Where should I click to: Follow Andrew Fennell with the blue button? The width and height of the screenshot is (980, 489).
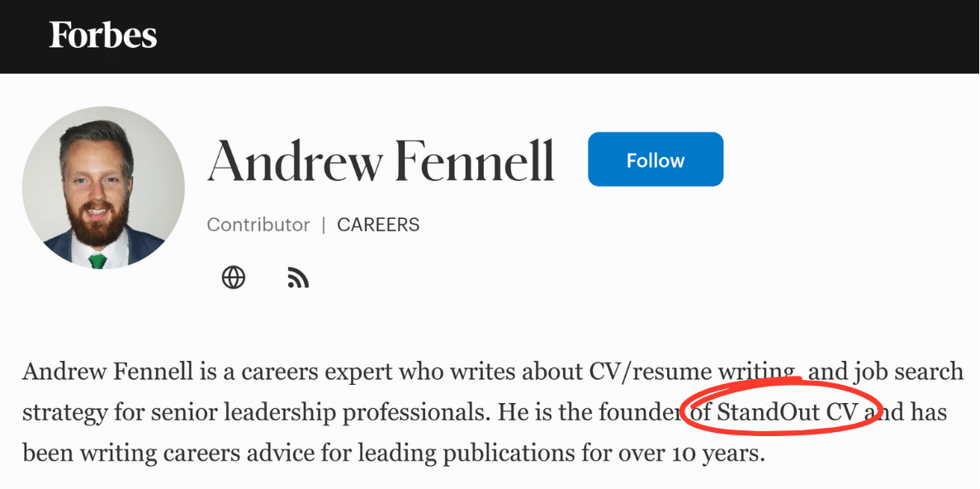click(x=656, y=159)
